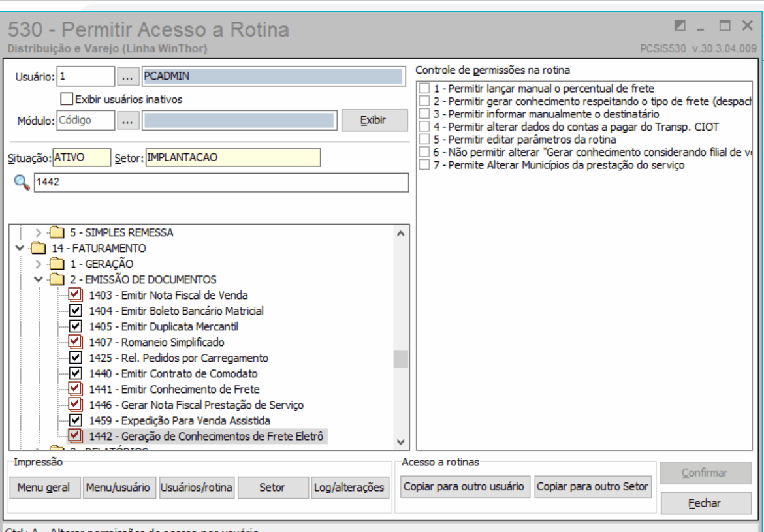The height and width of the screenshot is (532, 764).
Task: Toggle checkbox for 1441 Emitir Conhecimento de Frete
Action: (75, 389)
